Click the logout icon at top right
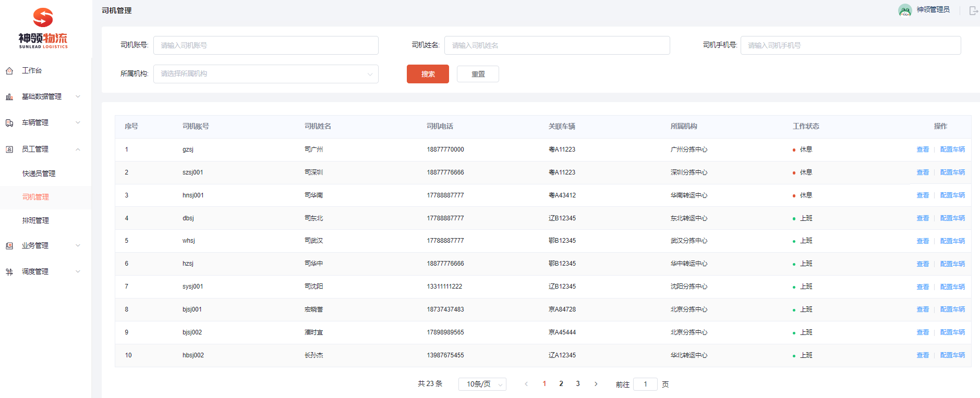Screen dimensions: 980x398 (x=973, y=10)
